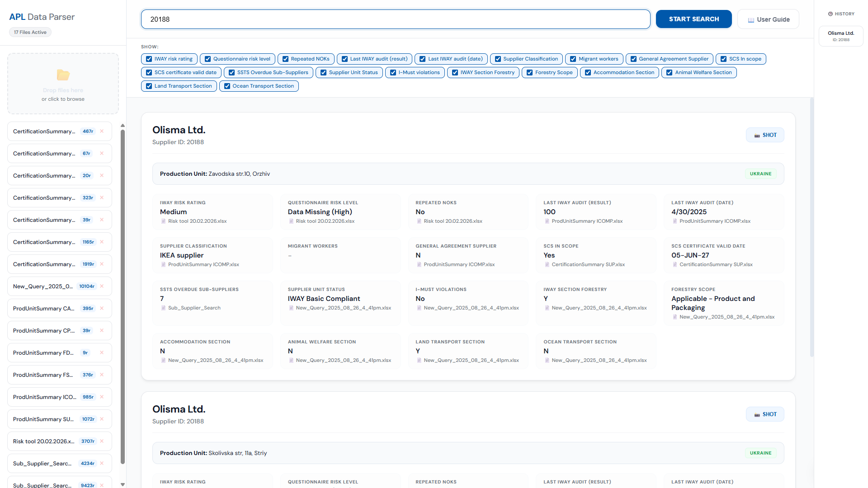868x488 pixels.
Task: Remove the CertificationSummary 1165r file
Action: [102, 242]
